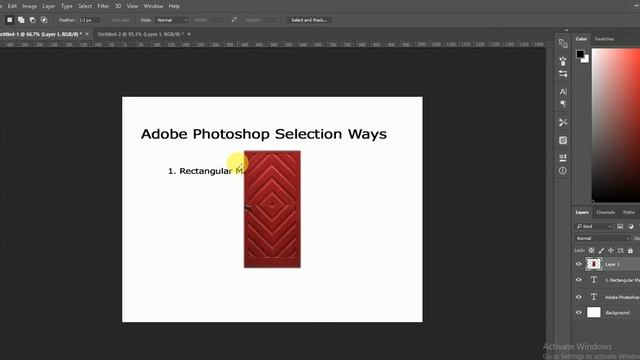Click the black foreground color swatch
This screenshot has height=360, width=640.
pyautogui.click(x=580, y=54)
